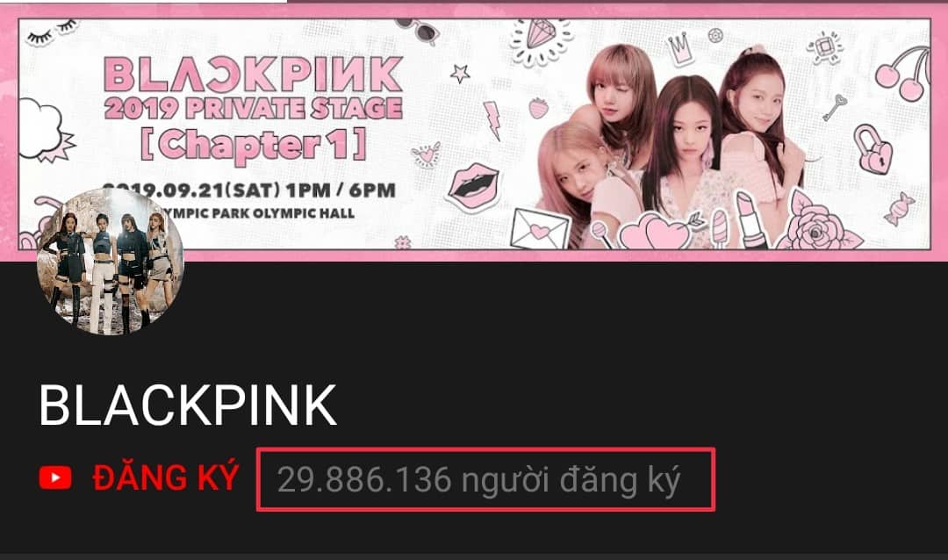Tap the 2019 PRIVATE STAGE banner text

coord(254,108)
